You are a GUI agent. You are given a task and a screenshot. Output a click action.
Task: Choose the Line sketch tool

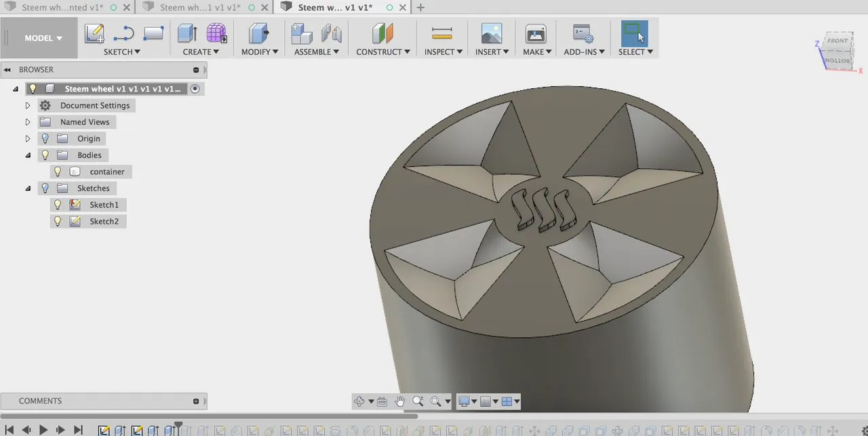pyautogui.click(x=123, y=33)
